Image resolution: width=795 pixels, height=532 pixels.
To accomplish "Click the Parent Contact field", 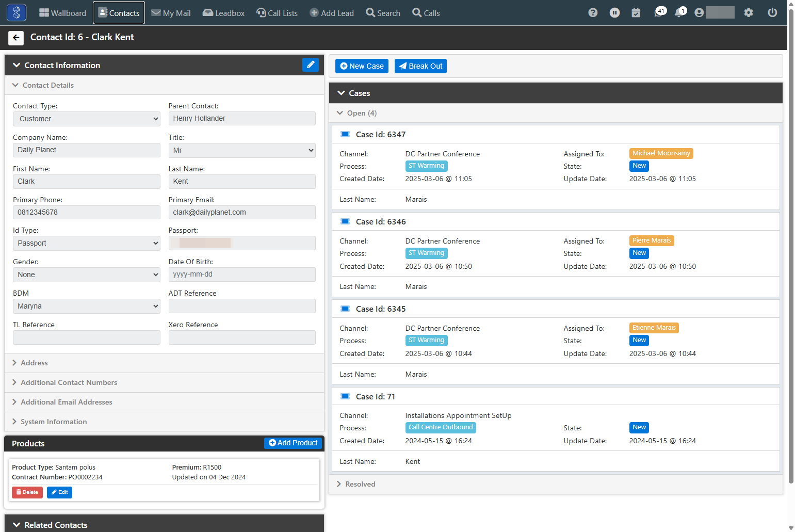I will coord(242,118).
